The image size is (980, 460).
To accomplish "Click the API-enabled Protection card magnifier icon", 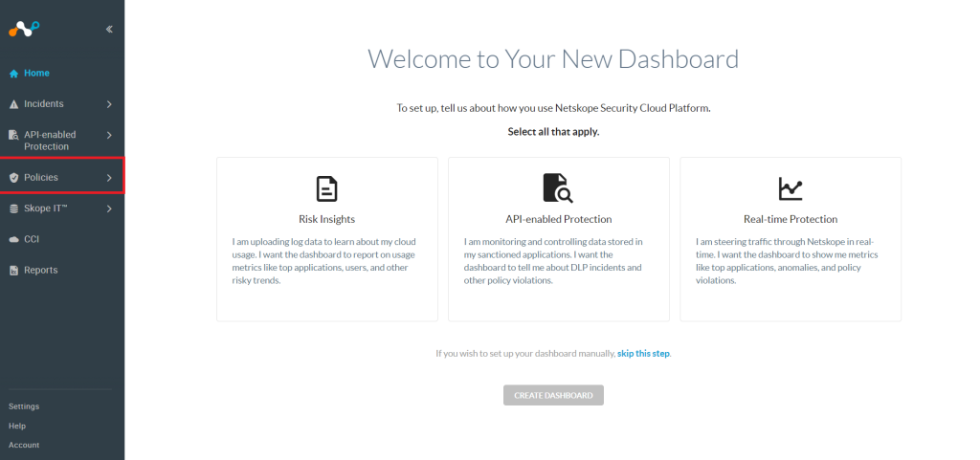I will (x=558, y=187).
